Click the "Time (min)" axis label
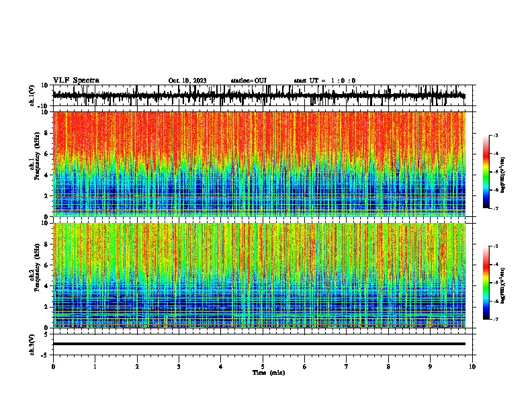The image size is (532, 411). (x=269, y=373)
